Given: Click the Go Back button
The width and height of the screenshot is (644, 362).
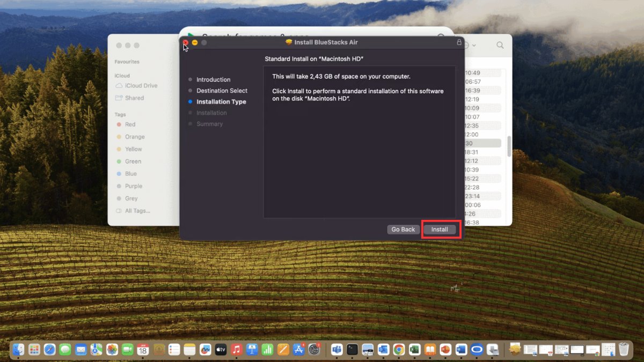Looking at the screenshot, I should click(403, 230).
